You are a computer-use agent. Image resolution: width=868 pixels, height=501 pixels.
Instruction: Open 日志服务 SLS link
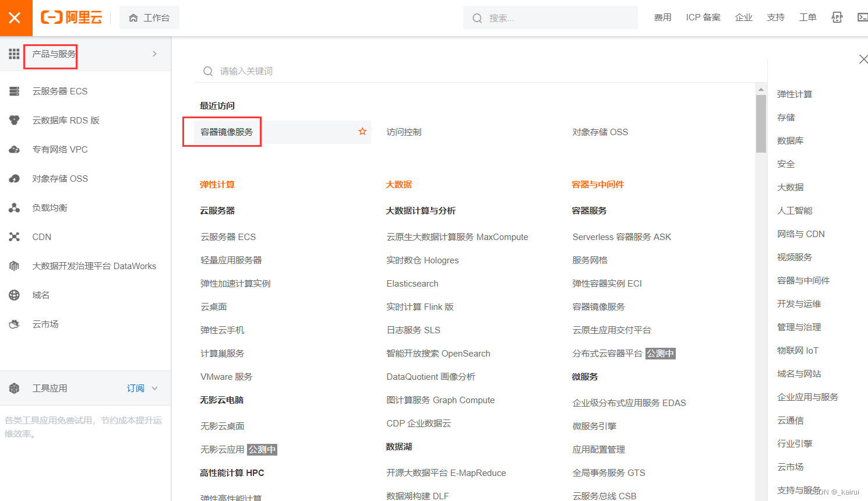coord(414,330)
